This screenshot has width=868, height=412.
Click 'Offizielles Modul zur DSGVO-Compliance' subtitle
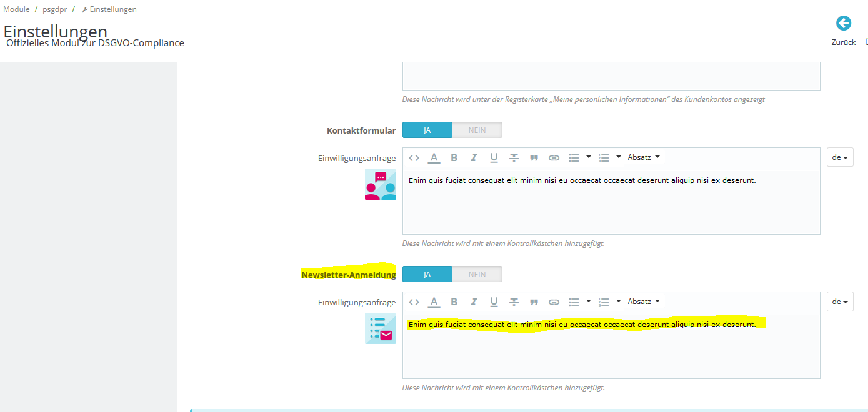point(95,43)
